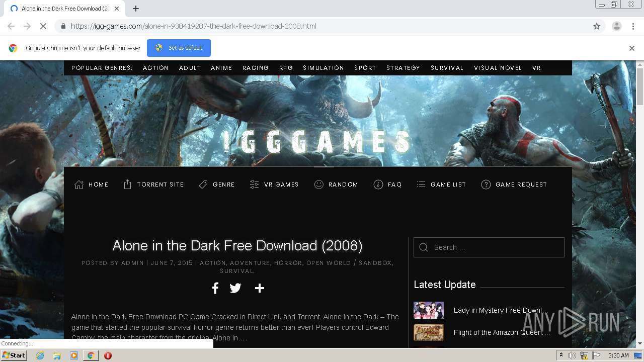Click the TORRENT SITE share icon
This screenshot has width=644, height=362.
click(127, 185)
